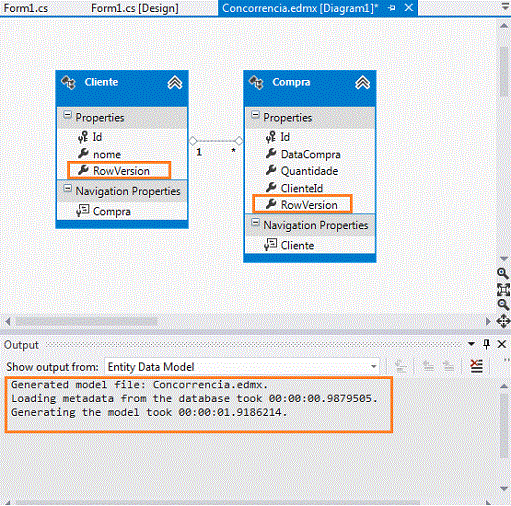
Task: Click the Clear All output icon
Action: point(477,366)
